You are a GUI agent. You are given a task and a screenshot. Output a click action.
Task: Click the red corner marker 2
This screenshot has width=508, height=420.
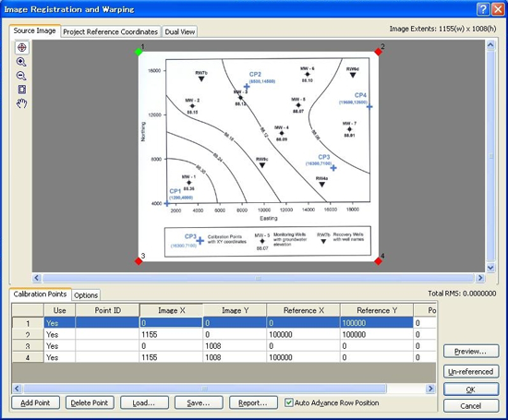coord(378,52)
